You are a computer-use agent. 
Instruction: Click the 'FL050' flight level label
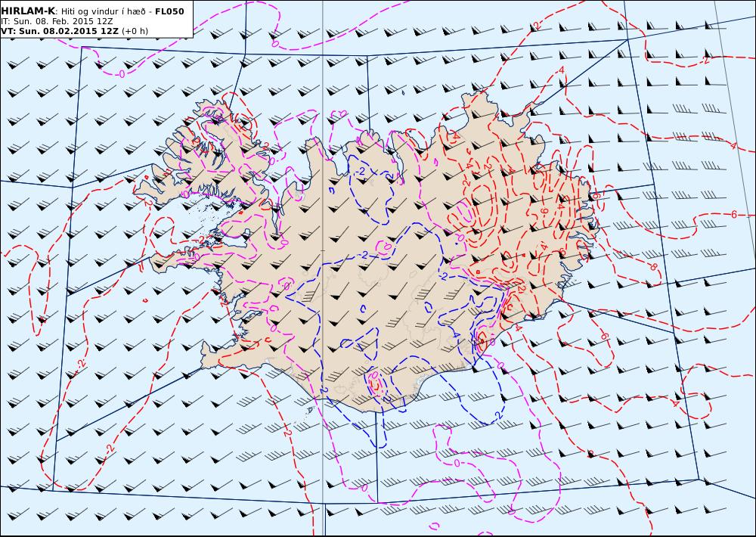click(169, 11)
